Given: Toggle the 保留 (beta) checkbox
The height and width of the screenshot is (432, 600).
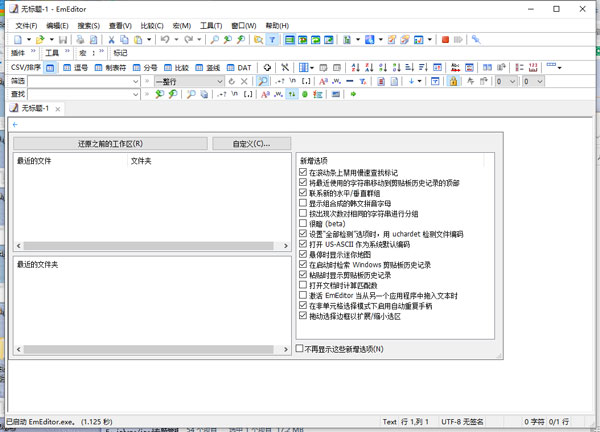Looking at the screenshot, I should [304, 223].
